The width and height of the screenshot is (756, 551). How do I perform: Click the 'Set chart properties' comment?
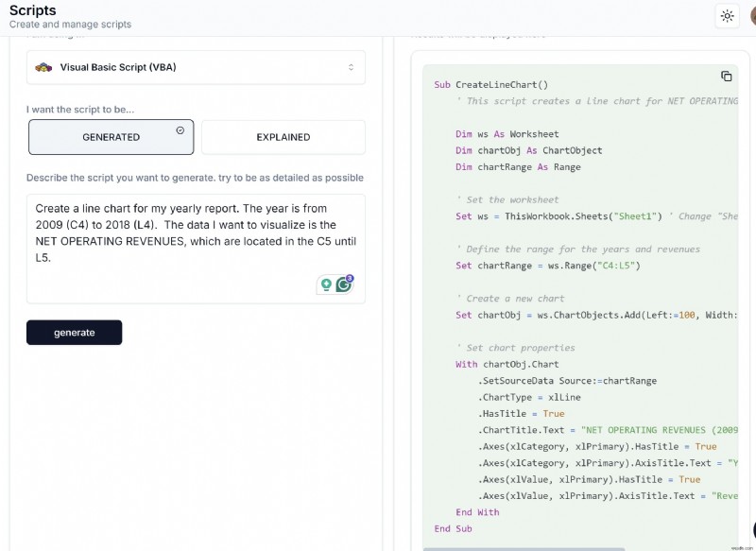coord(515,348)
